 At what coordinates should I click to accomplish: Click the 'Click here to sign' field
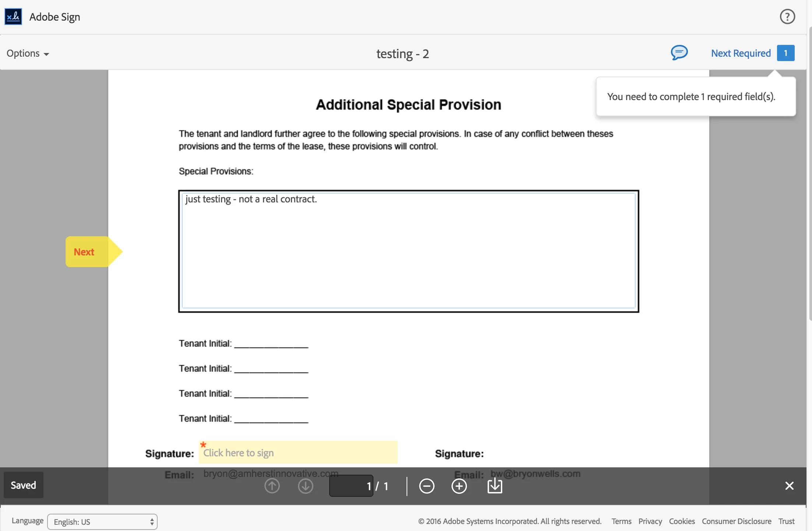coord(298,453)
